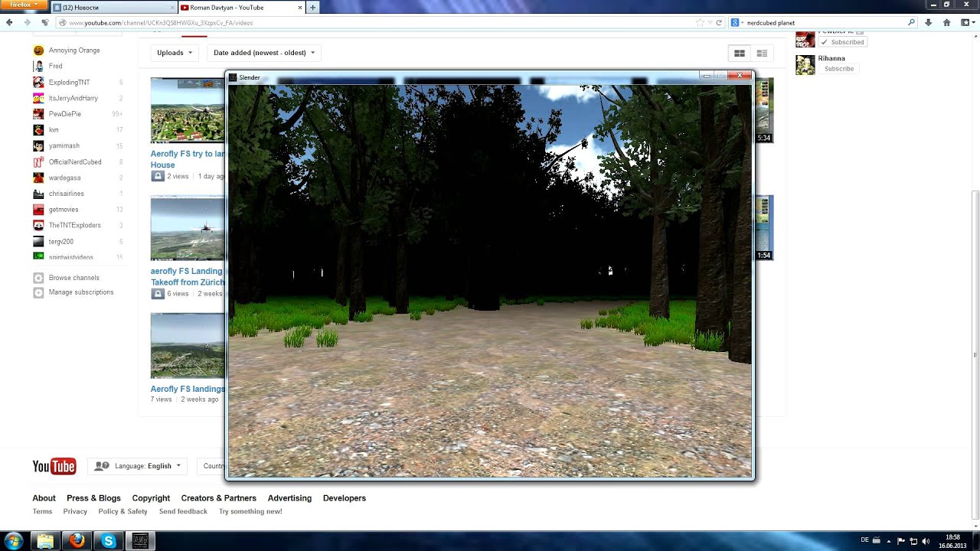The width and height of the screenshot is (980, 551).
Task: Open the Firefox downloads arrow
Action: click(x=929, y=23)
